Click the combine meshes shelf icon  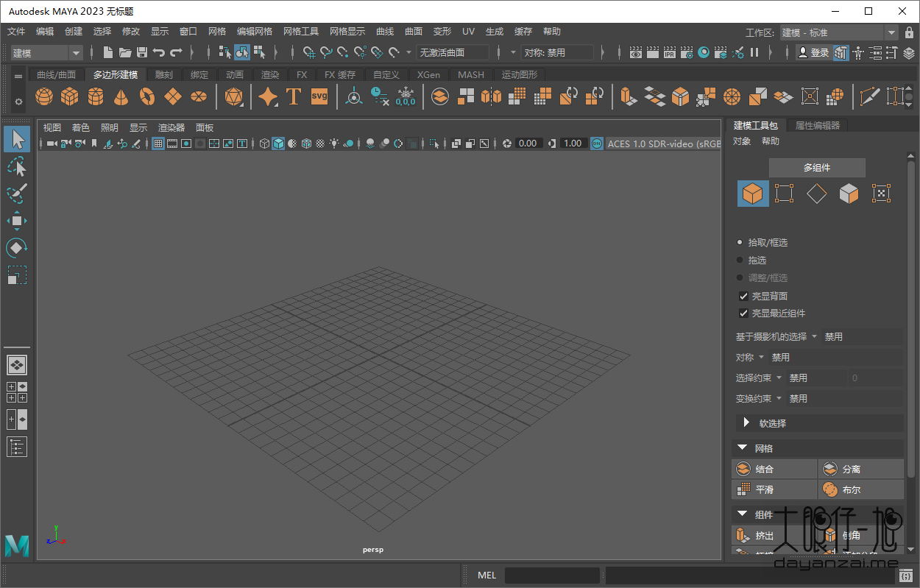[x=440, y=96]
